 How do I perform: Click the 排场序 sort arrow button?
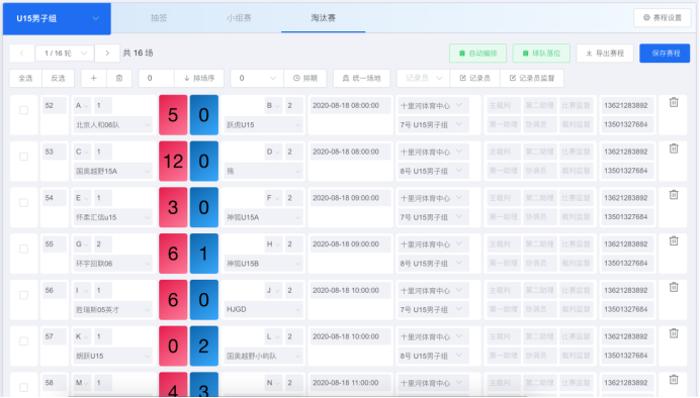pos(199,78)
